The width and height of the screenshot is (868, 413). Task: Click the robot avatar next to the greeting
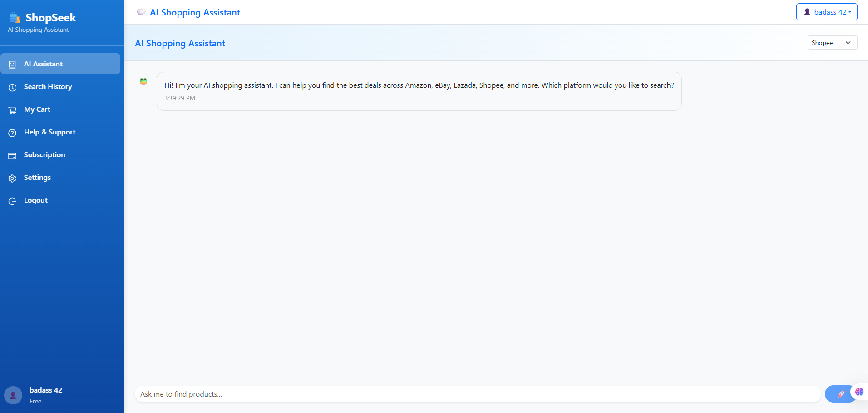pyautogui.click(x=143, y=81)
